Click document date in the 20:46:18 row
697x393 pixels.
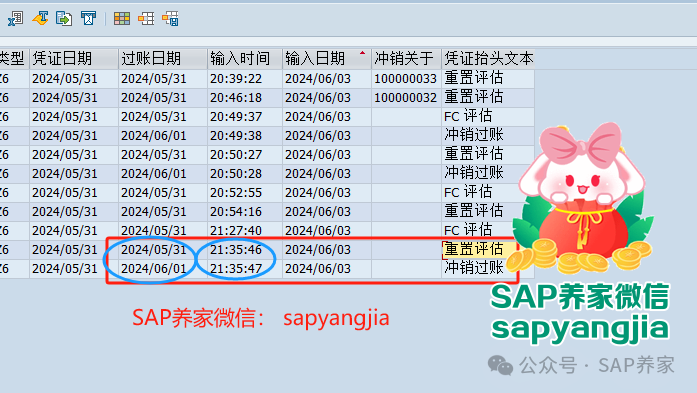point(74,98)
